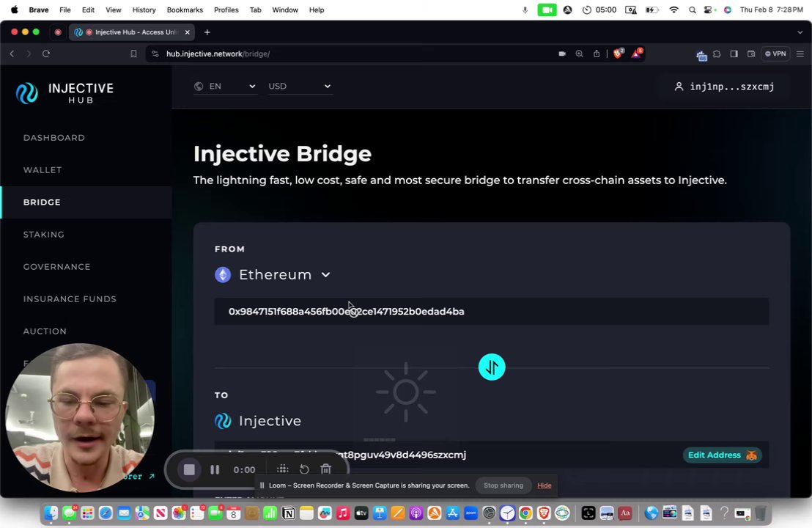
Task: Open the File menu
Action: click(64, 10)
